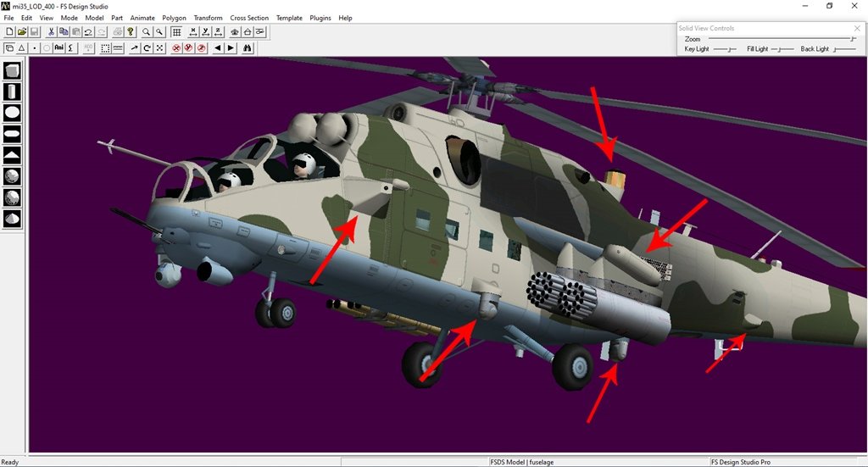Screen dimensions: 868x467
Task: Close the Solid View Controls panel
Action: [x=857, y=28]
